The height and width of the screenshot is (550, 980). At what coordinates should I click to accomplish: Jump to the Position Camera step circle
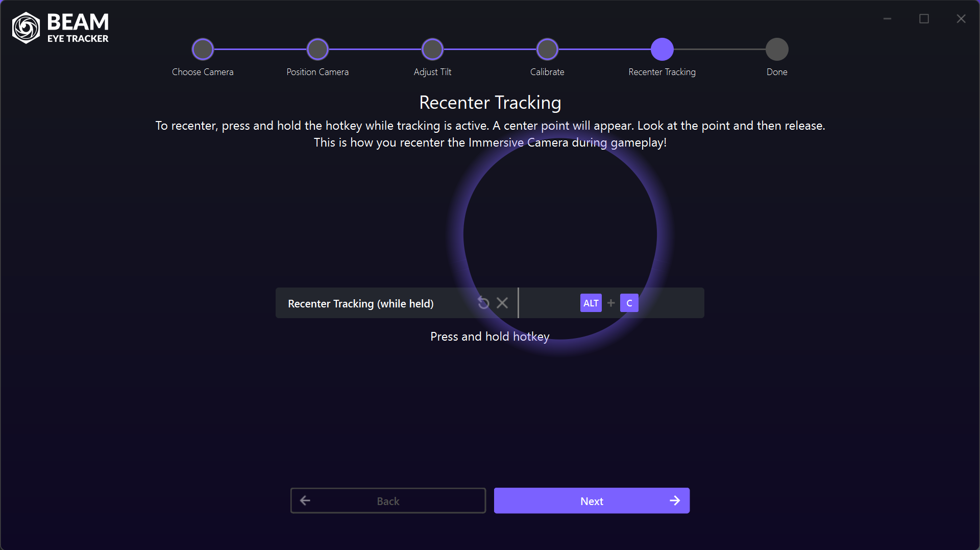tap(317, 49)
